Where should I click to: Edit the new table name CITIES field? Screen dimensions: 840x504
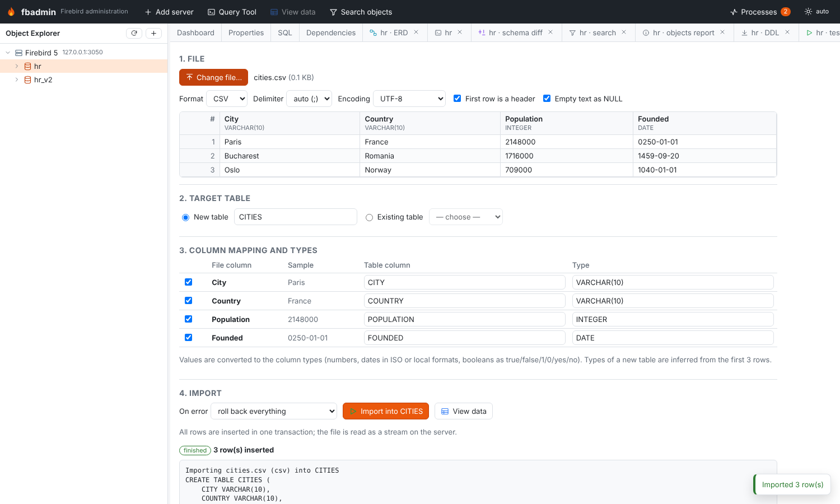point(296,217)
